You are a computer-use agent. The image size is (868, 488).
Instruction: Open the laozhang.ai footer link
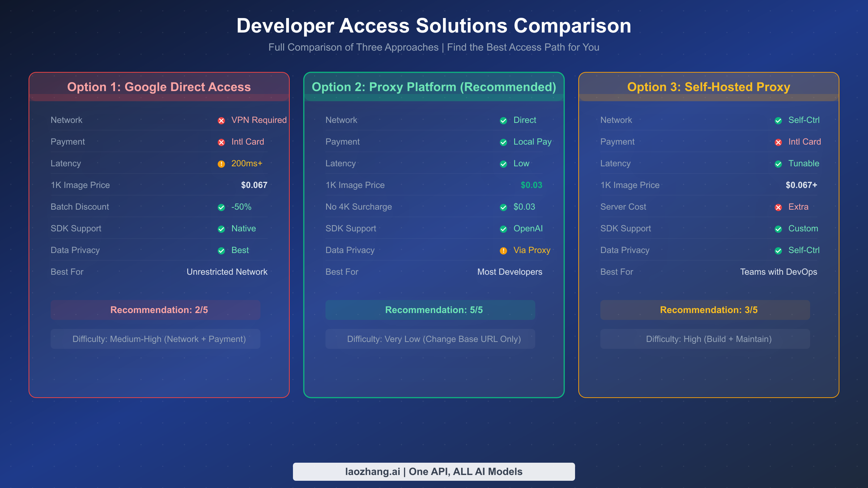click(434, 471)
